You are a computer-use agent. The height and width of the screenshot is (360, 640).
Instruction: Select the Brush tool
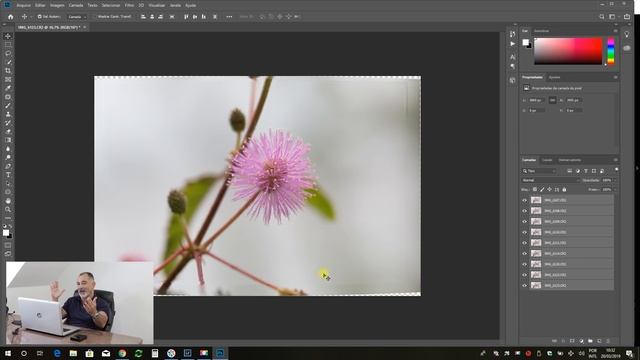point(8,106)
